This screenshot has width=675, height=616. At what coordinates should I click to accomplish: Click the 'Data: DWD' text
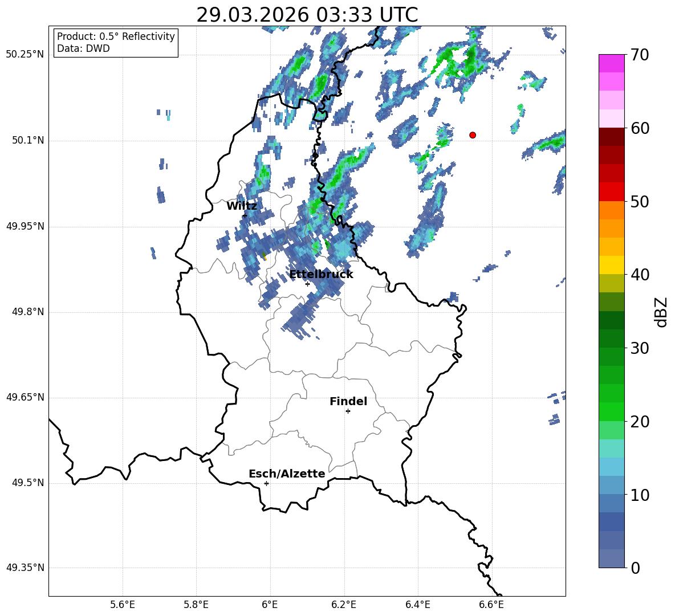[83, 48]
